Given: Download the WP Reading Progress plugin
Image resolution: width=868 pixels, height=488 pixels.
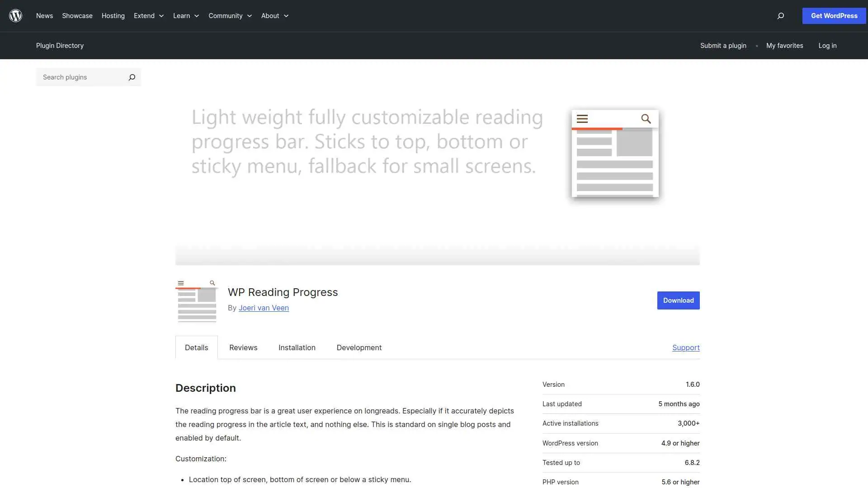Looking at the screenshot, I should [x=678, y=300].
